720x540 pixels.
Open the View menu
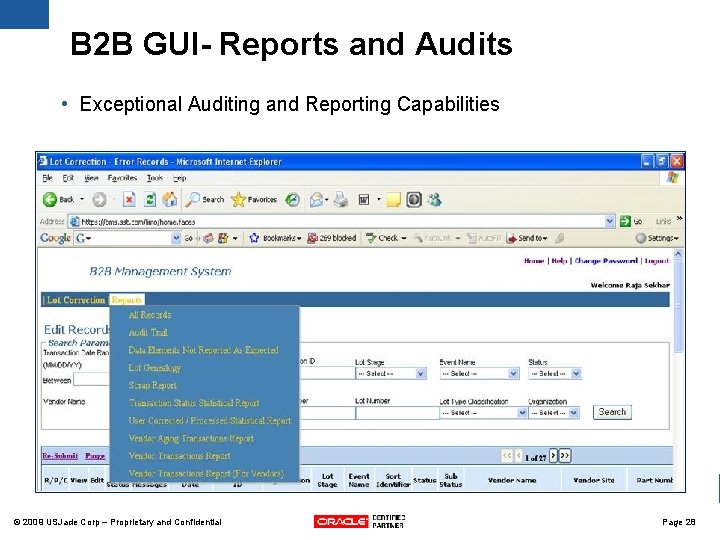point(91,178)
